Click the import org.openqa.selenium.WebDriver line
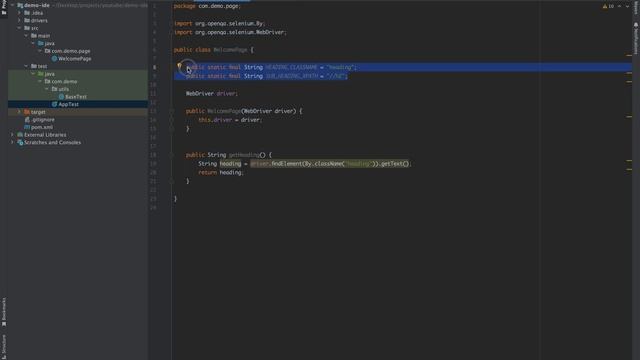The image size is (640, 360). (x=230, y=32)
